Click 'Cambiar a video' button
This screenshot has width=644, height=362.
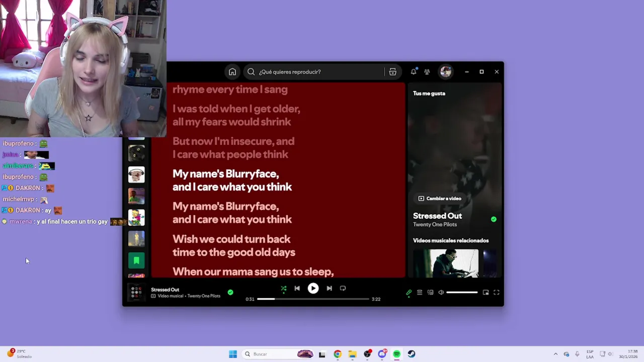point(440,199)
